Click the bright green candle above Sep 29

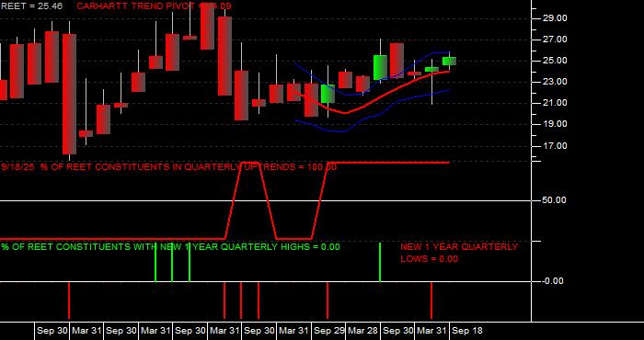(328, 94)
